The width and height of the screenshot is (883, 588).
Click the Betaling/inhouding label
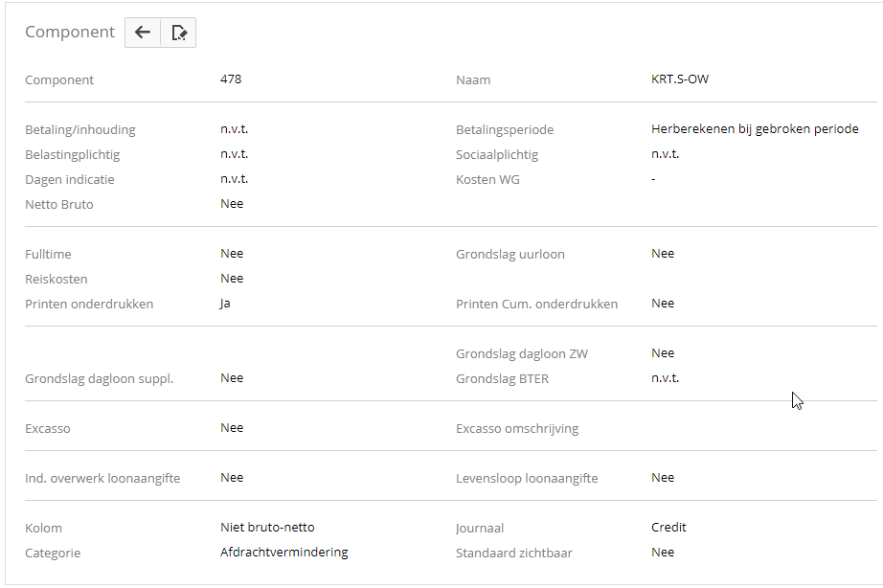[x=80, y=129]
